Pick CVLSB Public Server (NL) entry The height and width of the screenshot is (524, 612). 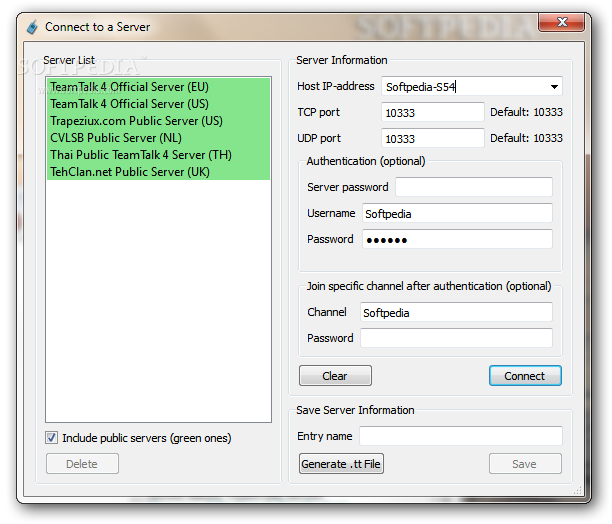[158, 138]
